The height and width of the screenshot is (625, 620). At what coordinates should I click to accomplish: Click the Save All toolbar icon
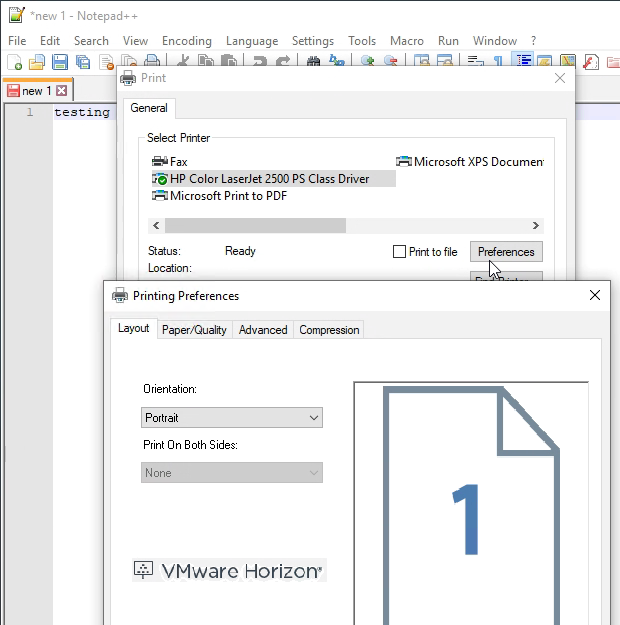coord(83,62)
